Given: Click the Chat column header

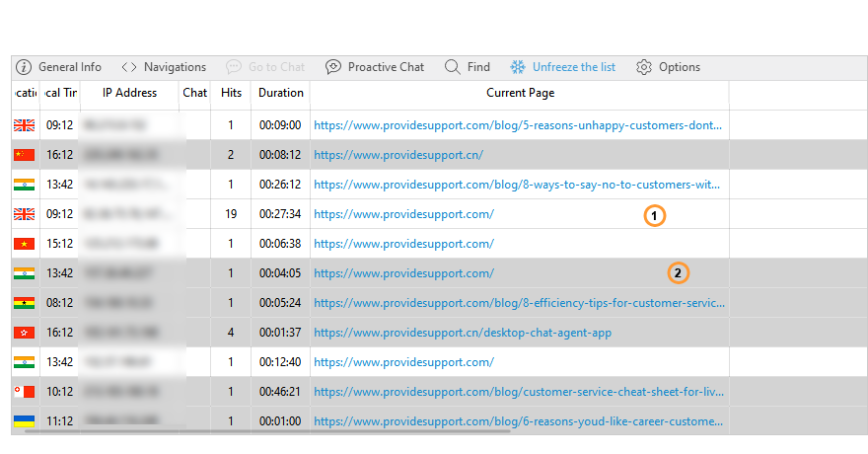Looking at the screenshot, I should 195,94.
